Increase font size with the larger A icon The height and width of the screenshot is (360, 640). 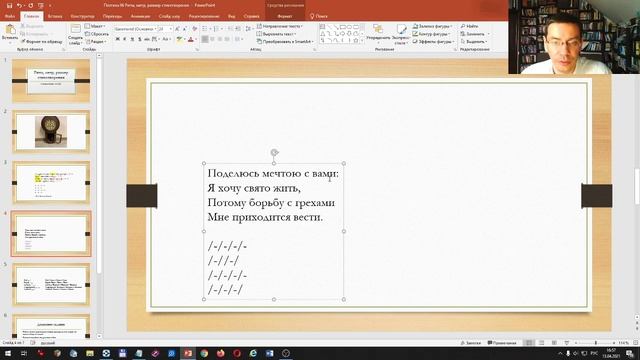[x=177, y=29]
